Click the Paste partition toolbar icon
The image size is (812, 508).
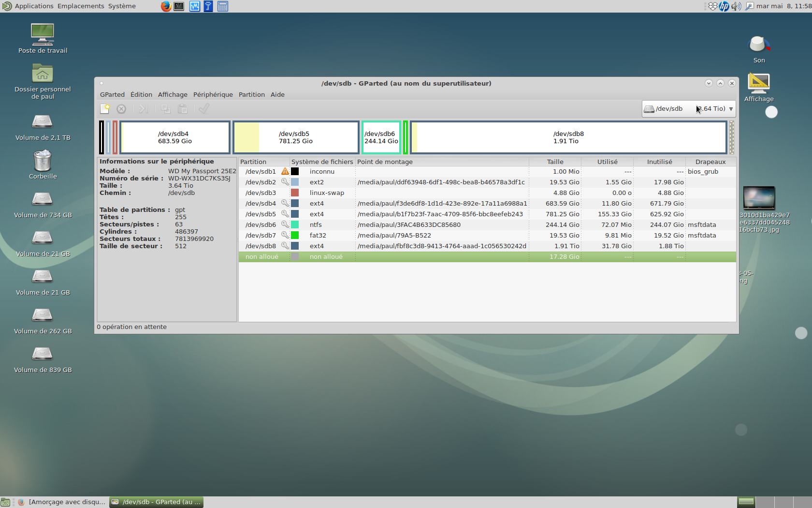pyautogui.click(x=183, y=109)
